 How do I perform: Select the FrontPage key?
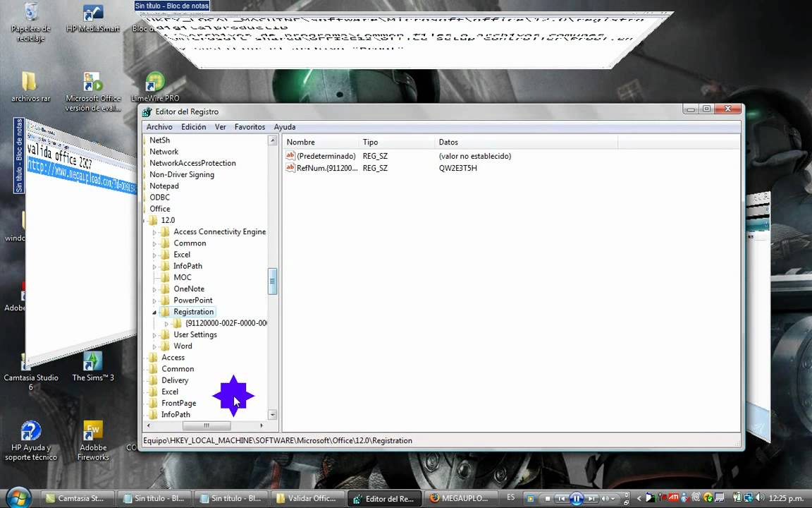pyautogui.click(x=178, y=403)
